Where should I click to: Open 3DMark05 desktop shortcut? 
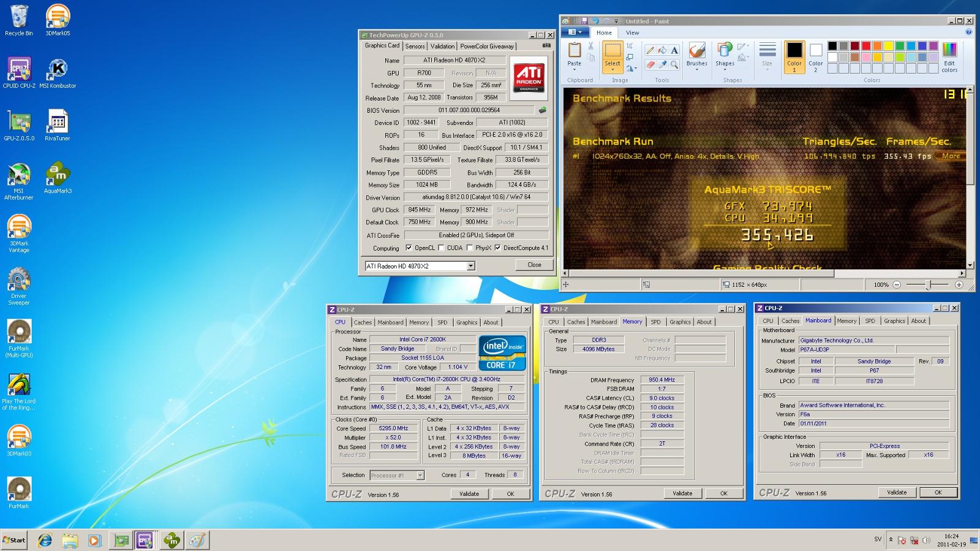58,20
